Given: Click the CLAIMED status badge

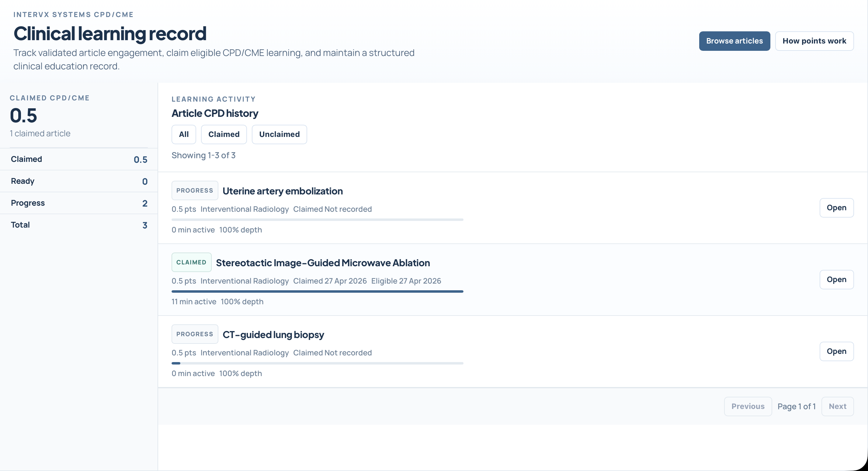Looking at the screenshot, I should click(x=191, y=262).
